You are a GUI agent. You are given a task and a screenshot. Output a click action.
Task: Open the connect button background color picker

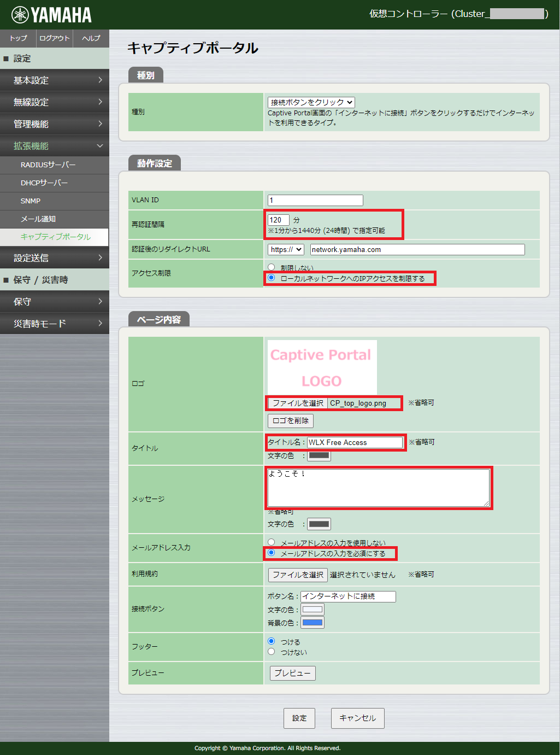coord(312,622)
